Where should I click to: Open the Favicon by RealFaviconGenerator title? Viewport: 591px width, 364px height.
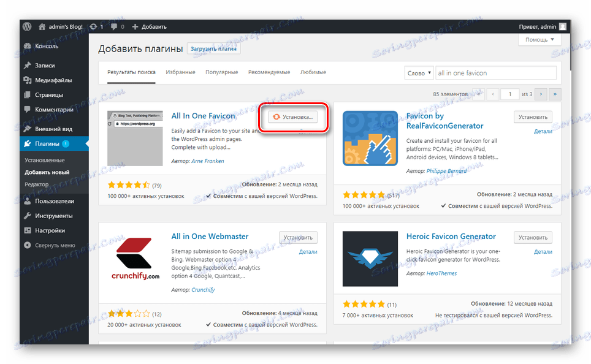(x=444, y=121)
